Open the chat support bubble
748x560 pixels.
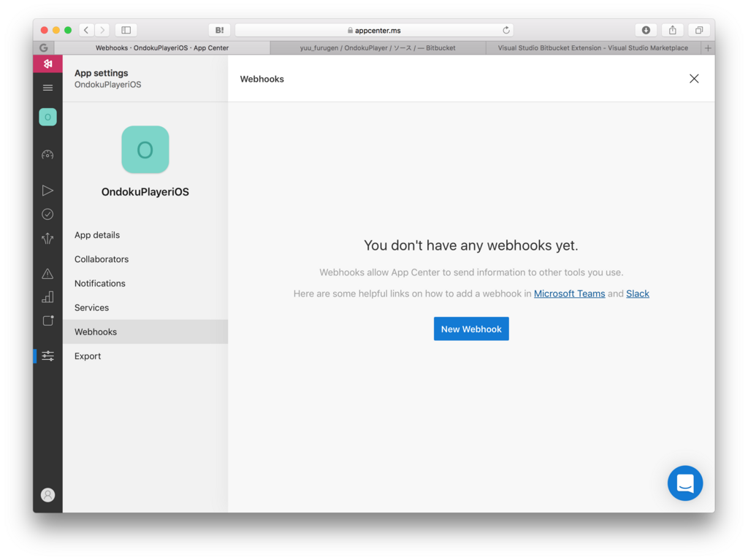coord(685,483)
